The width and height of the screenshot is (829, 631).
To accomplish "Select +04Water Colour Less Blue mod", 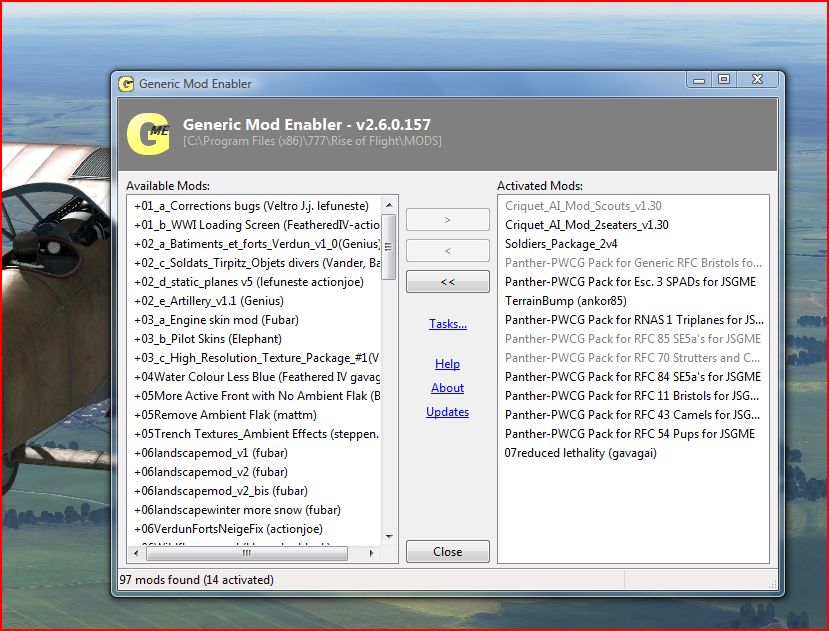I will tap(257, 377).
